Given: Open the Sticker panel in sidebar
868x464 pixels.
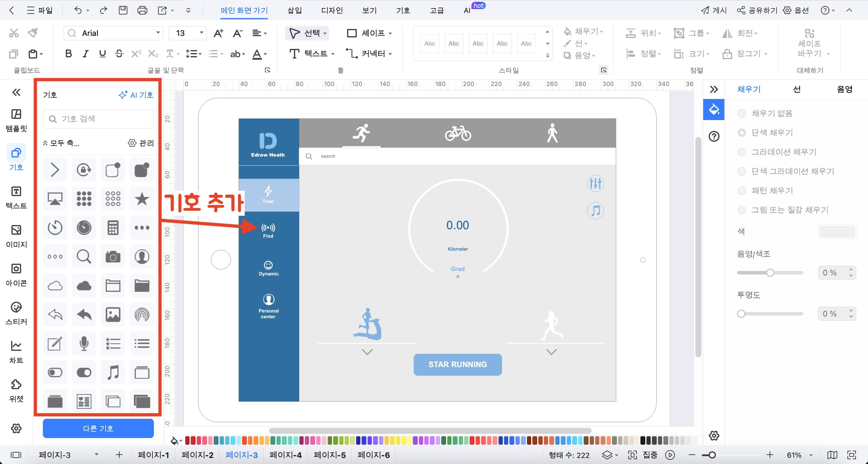Looking at the screenshot, I should [16, 313].
